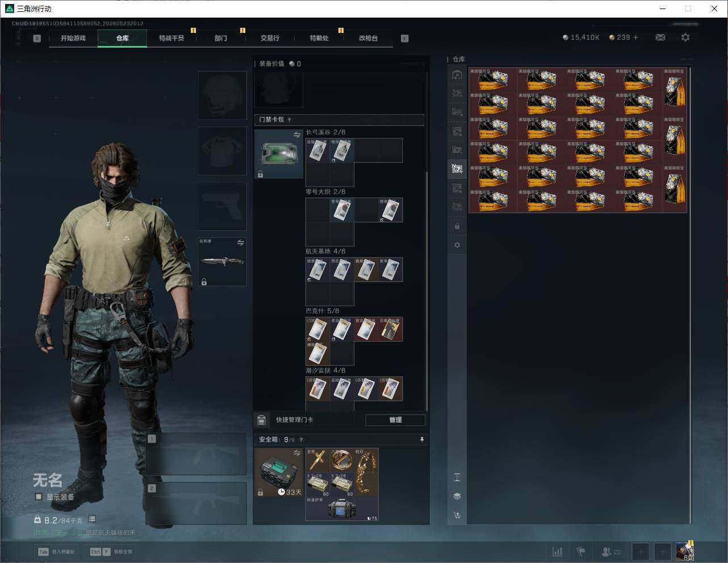Click the empty helmet equipment slot
728x563 pixels.
click(x=222, y=95)
